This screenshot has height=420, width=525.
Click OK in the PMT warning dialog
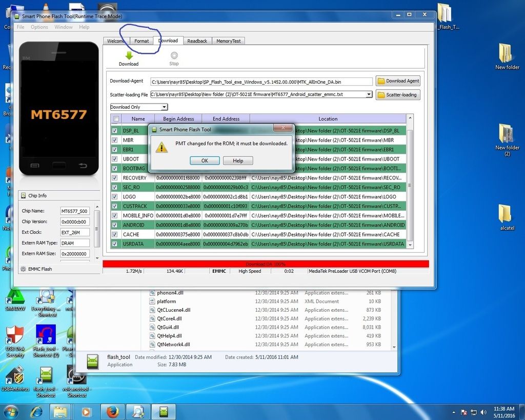click(x=204, y=161)
